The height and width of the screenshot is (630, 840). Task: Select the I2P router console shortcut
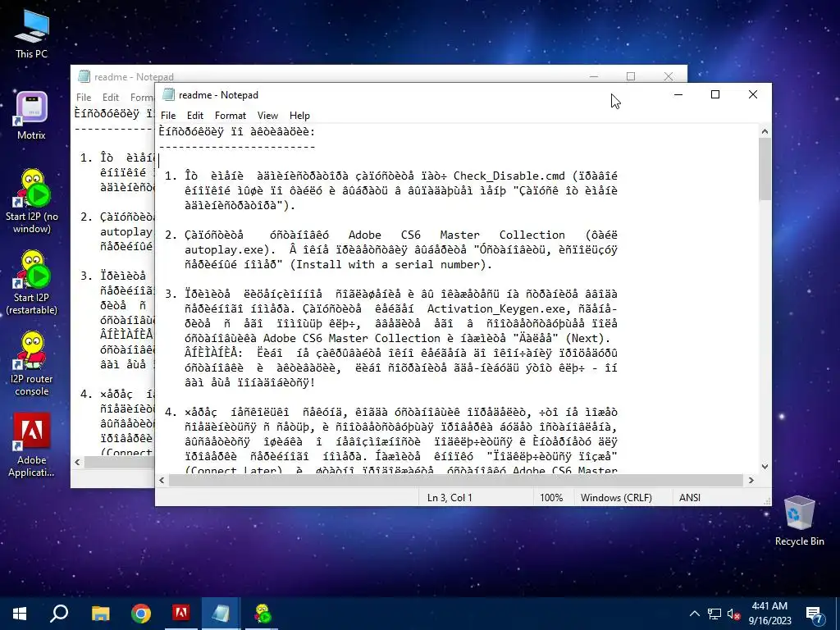32,364
